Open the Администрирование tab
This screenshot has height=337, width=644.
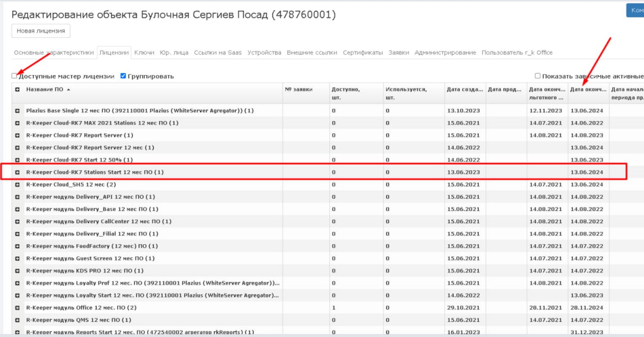445,52
